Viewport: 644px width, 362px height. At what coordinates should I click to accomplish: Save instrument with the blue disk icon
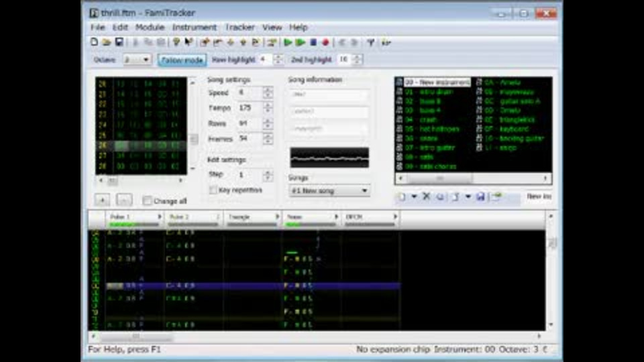click(480, 197)
